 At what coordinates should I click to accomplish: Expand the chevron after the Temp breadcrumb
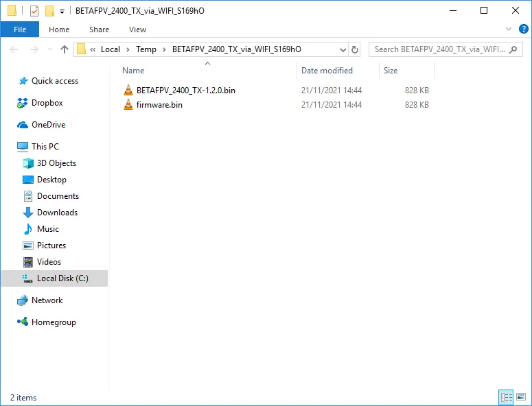coord(164,50)
